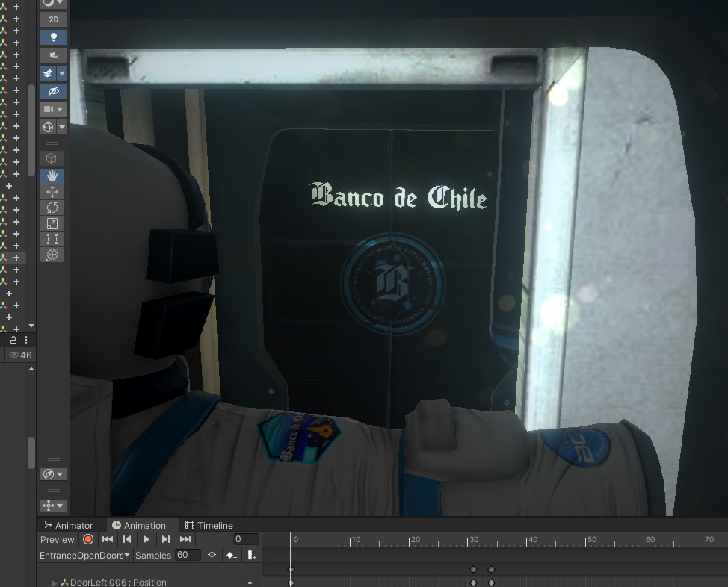728x587 pixels.
Task: Click DoorLeft.006 Position property options dot
Action: pos(250,583)
